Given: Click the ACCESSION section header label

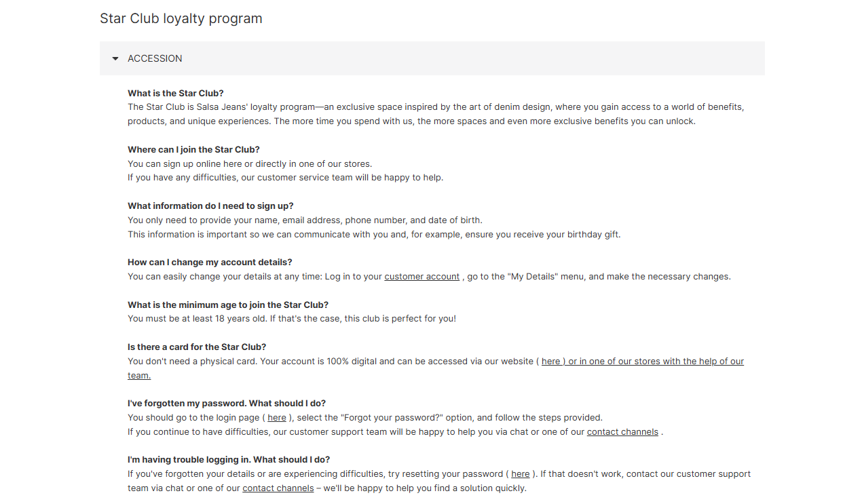Looking at the screenshot, I should pos(155,59).
